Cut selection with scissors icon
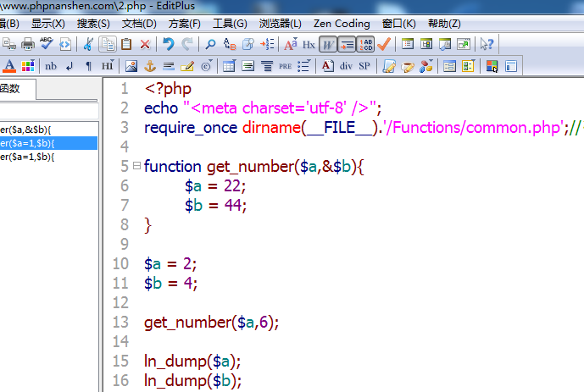This screenshot has height=392, width=584. point(88,44)
